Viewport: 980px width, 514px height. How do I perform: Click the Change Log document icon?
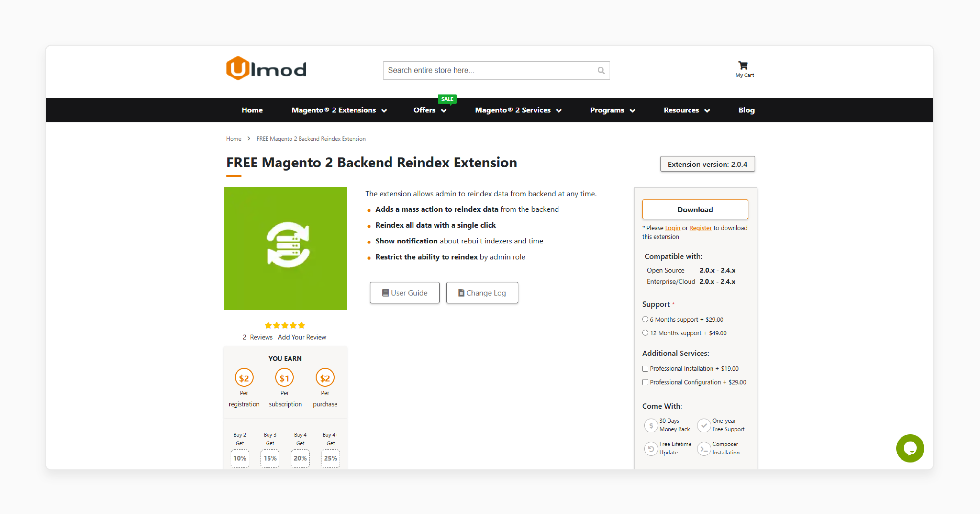pyautogui.click(x=460, y=293)
